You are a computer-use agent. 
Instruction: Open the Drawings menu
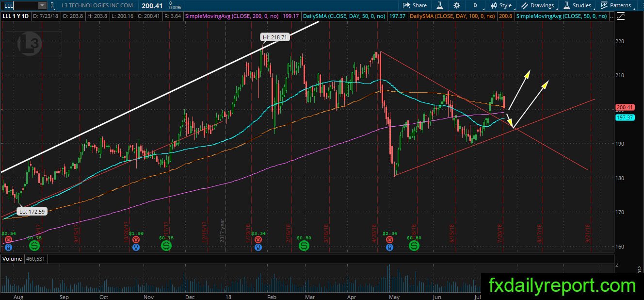click(538, 5)
